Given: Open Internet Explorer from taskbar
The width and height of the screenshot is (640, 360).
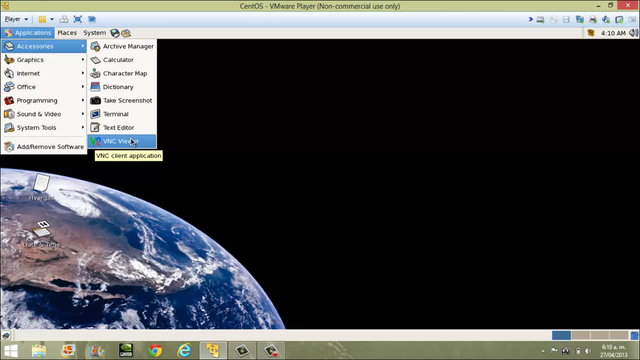Looking at the screenshot, I should [x=184, y=351].
